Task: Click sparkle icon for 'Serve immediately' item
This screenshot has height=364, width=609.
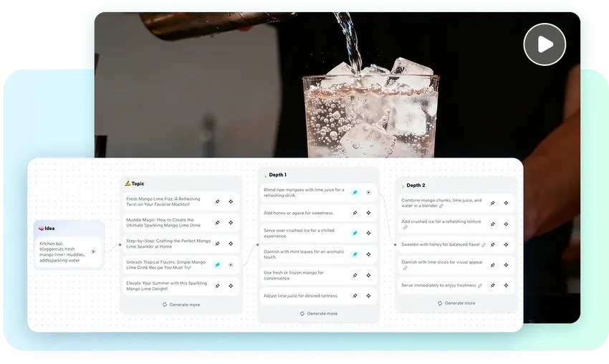Action: coord(506,285)
